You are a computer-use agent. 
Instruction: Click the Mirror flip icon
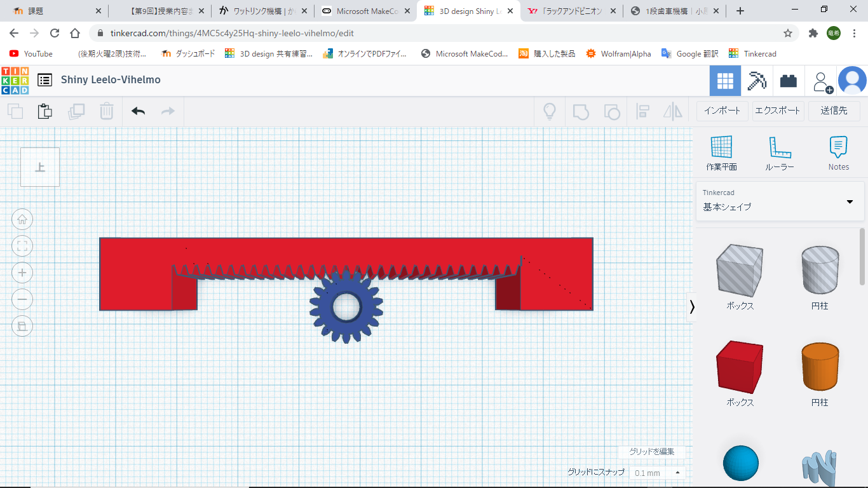[673, 111]
